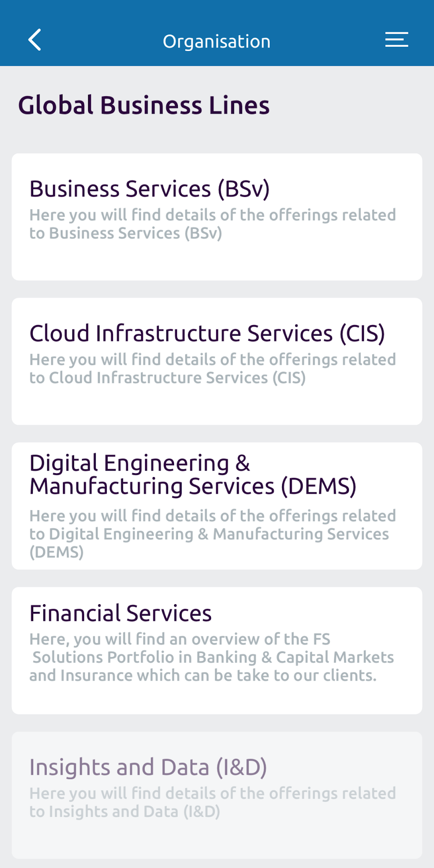Image resolution: width=434 pixels, height=868 pixels.
Task: Click the Insights and Data offerings description
Action: click(x=212, y=802)
